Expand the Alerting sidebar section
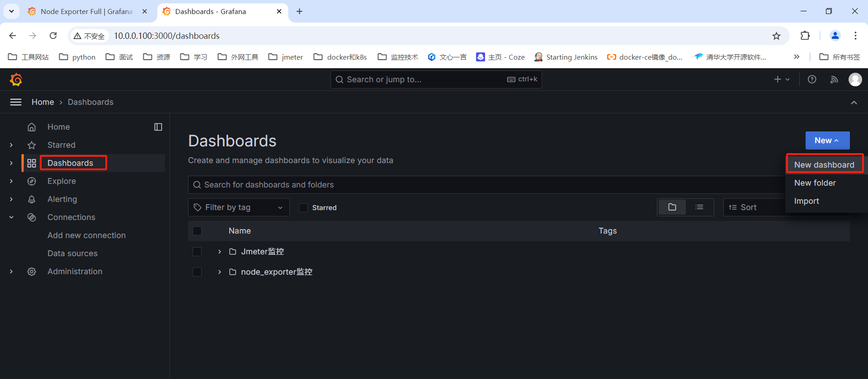Screen dimensions: 868x379 [11, 199]
